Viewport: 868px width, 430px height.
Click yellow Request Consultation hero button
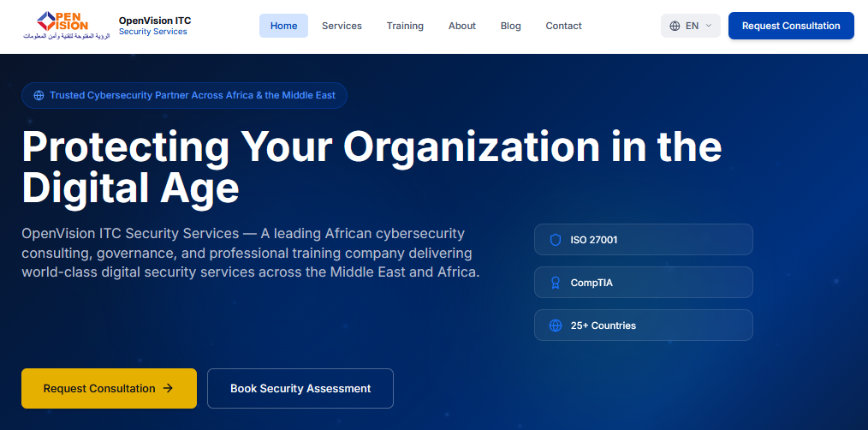coord(109,388)
